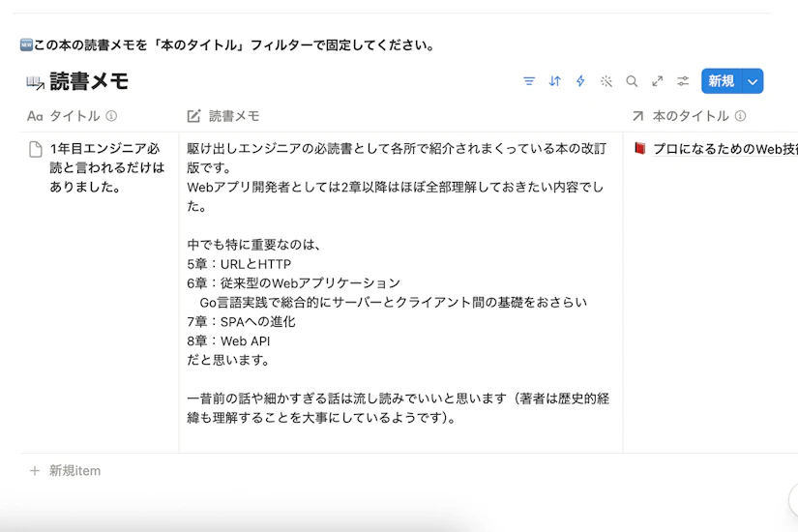The height and width of the screenshot is (532, 798).
Task: Click the linked database arrow icon beside 読書メモ title
Action: 35,82
